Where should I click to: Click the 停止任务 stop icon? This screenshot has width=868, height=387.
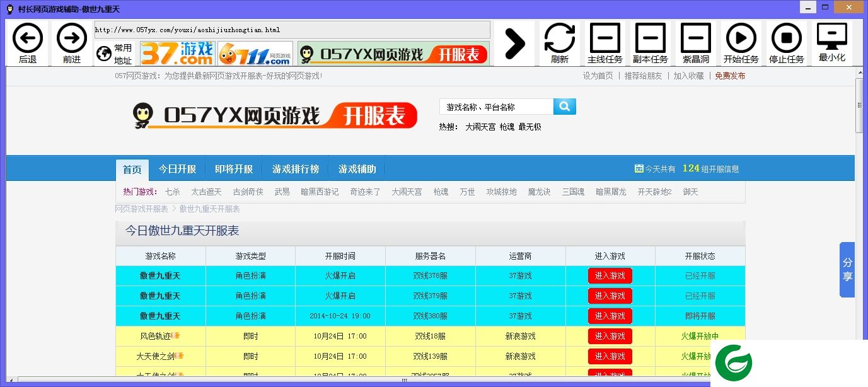(x=787, y=38)
